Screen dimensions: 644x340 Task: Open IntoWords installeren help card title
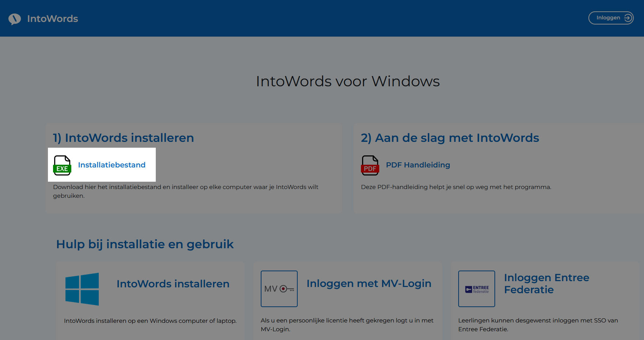(x=173, y=284)
